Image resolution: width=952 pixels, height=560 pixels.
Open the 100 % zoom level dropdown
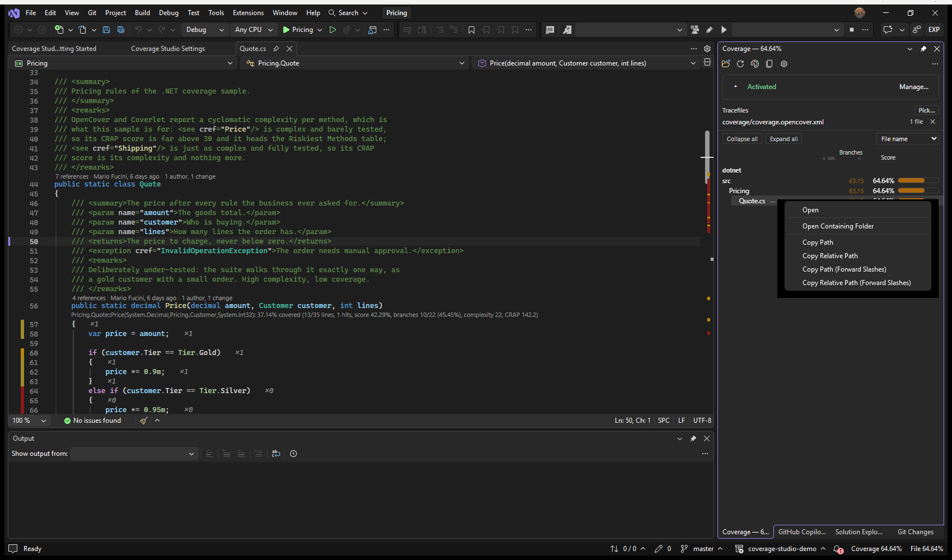(x=30, y=421)
